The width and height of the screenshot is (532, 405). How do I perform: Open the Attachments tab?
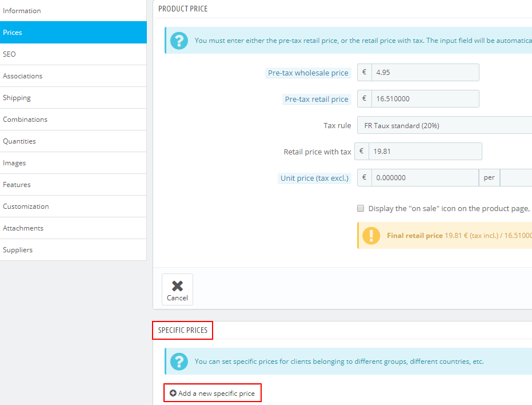73,228
